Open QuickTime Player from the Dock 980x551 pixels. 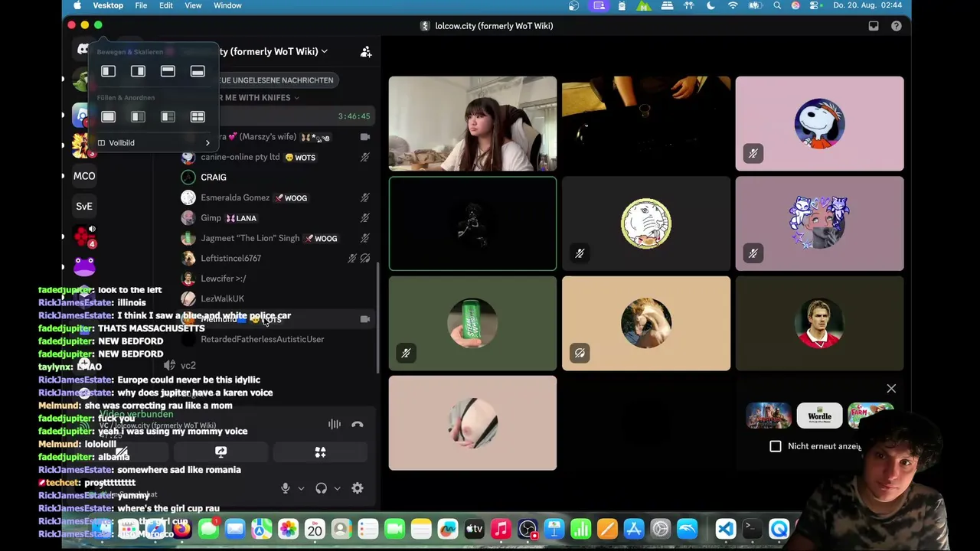pos(779,529)
